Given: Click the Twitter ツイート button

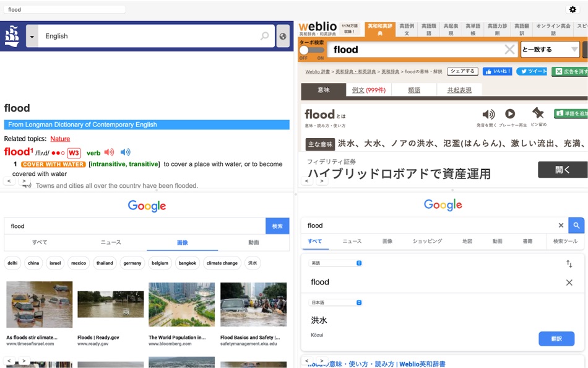Looking at the screenshot, I should click(532, 71).
